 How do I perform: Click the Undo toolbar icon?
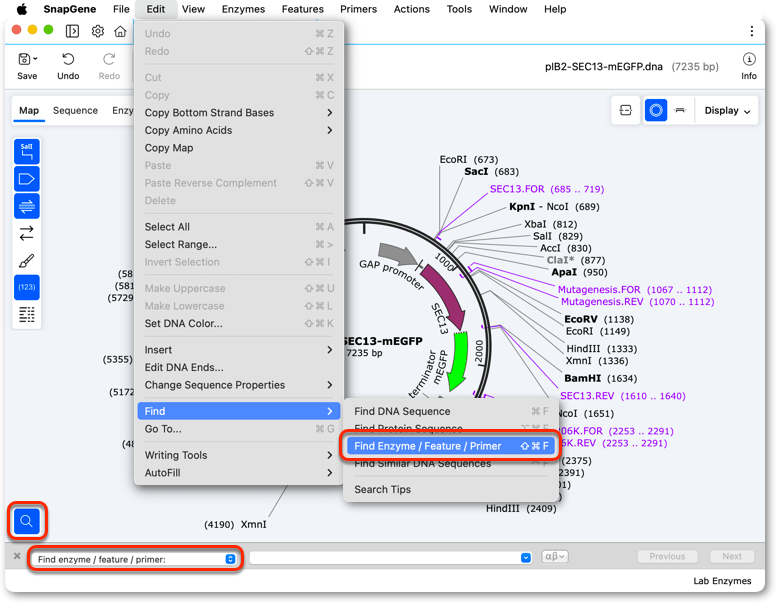click(68, 59)
